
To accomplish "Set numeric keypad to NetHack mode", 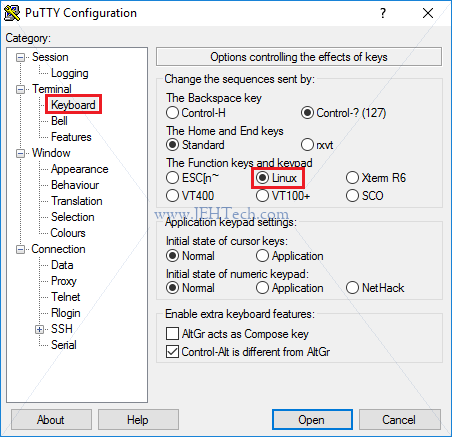I will click(x=375, y=288).
